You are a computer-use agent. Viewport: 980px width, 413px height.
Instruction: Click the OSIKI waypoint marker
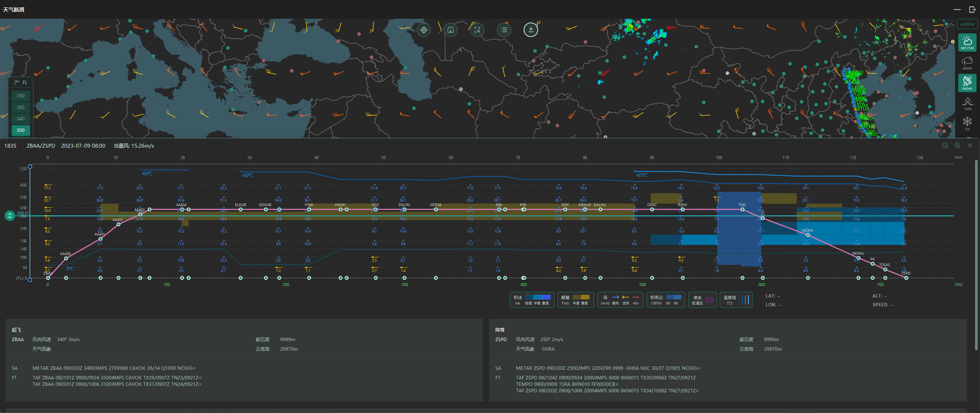click(652, 210)
